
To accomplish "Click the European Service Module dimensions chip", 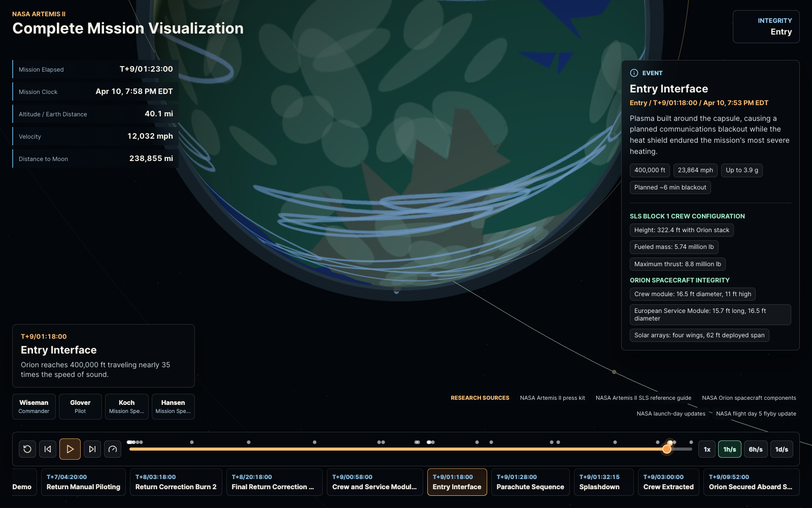I will coord(710,314).
